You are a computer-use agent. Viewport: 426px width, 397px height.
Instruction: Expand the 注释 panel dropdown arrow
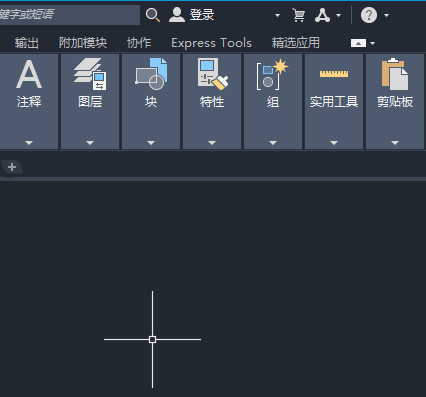coord(29,143)
